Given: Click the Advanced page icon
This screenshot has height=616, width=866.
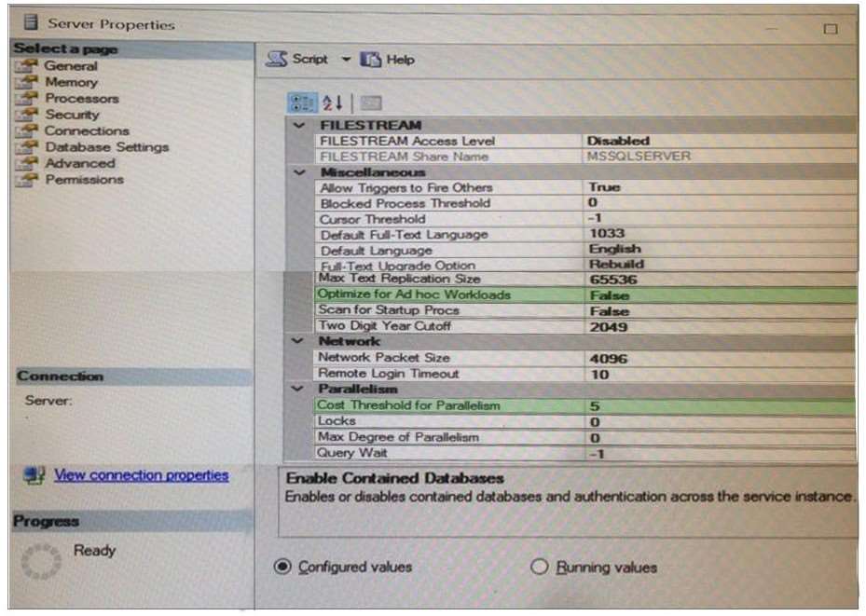Looking at the screenshot, I should [26, 163].
